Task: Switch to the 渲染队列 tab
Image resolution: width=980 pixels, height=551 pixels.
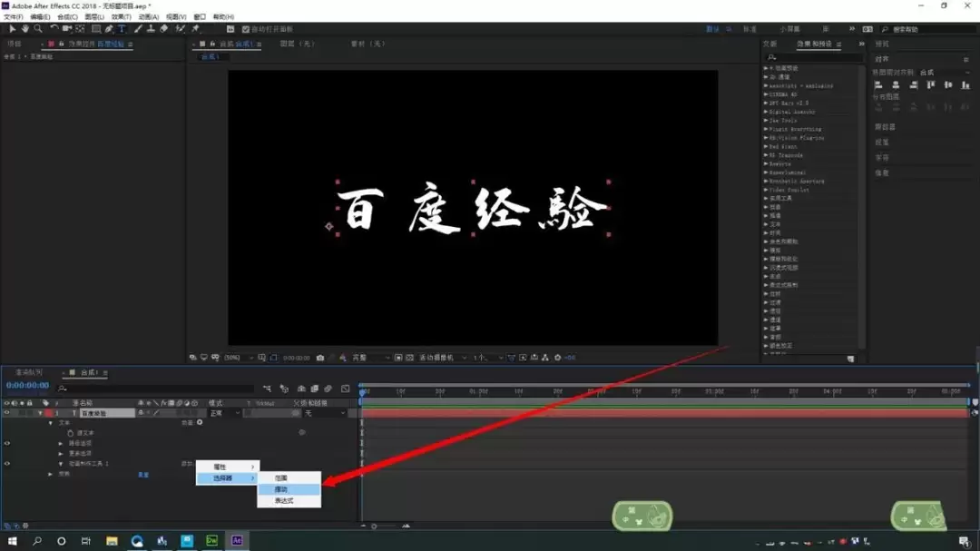Action: pos(28,373)
